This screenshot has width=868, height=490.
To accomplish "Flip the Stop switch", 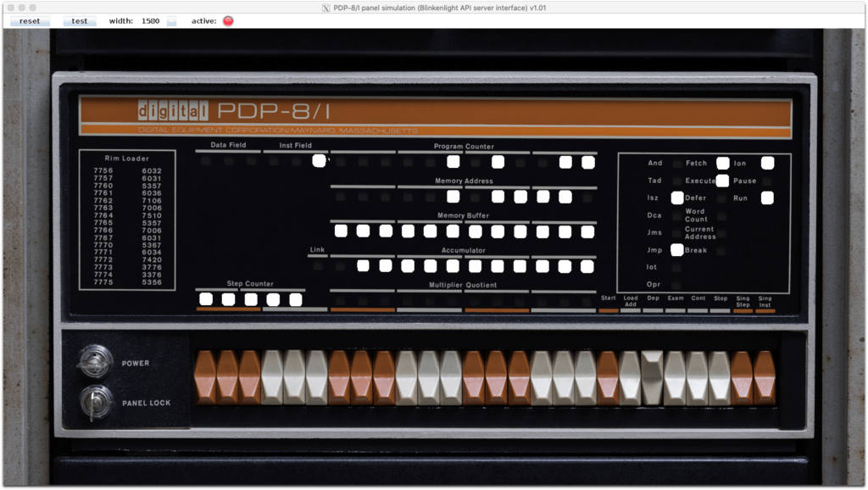I will 719,377.
